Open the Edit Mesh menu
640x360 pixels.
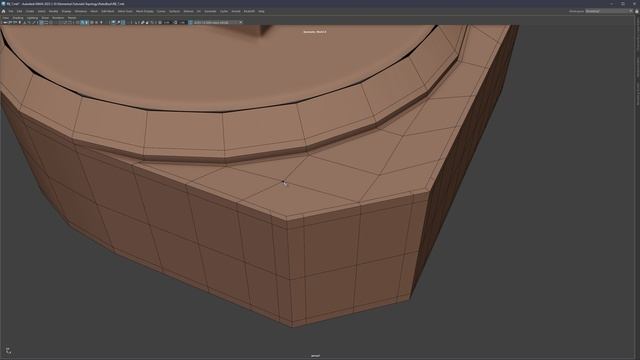coord(108,11)
